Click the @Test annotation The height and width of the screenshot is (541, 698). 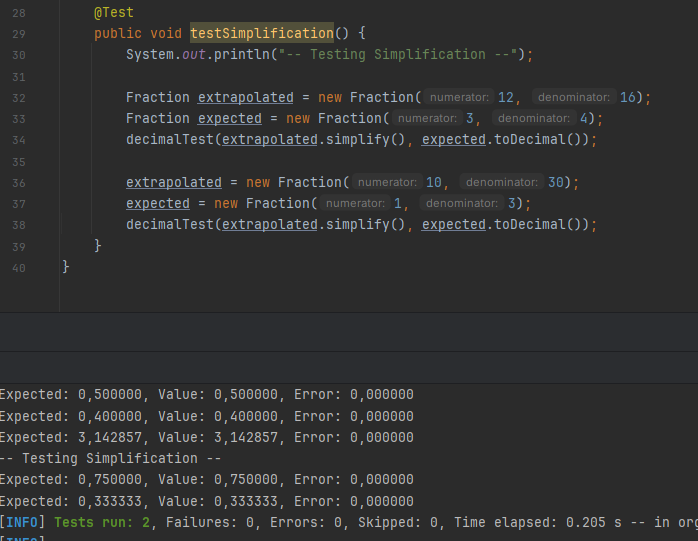(114, 12)
